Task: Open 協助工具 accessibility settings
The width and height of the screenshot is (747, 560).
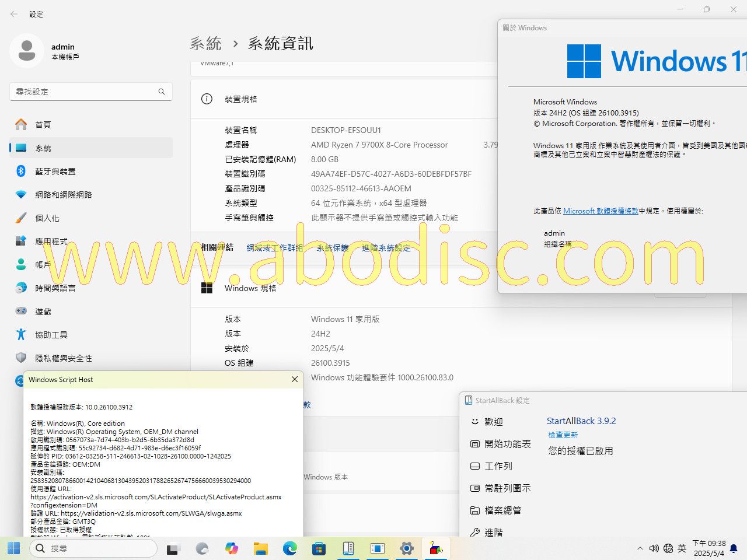Action: click(x=91, y=335)
